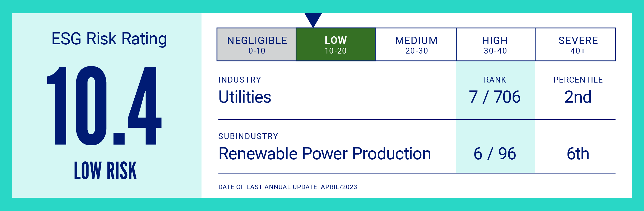644x211 pixels.
Task: Click the Utilities industry name
Action: click(x=245, y=97)
